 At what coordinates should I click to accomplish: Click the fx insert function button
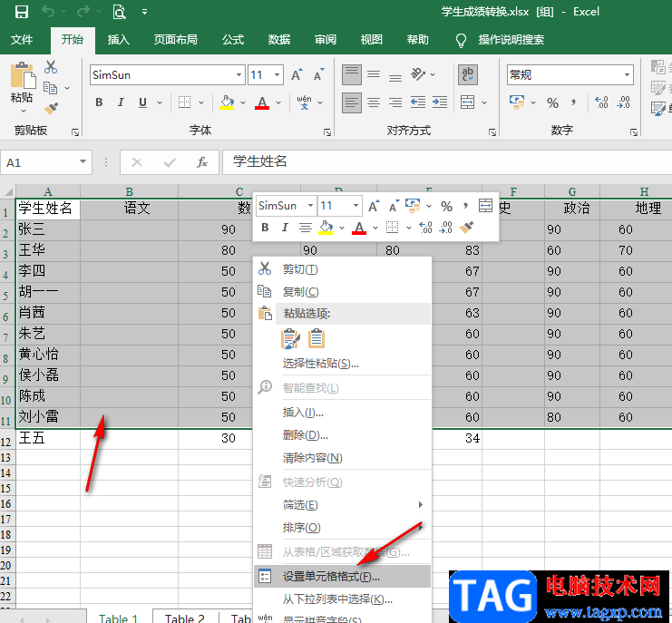coord(202,162)
